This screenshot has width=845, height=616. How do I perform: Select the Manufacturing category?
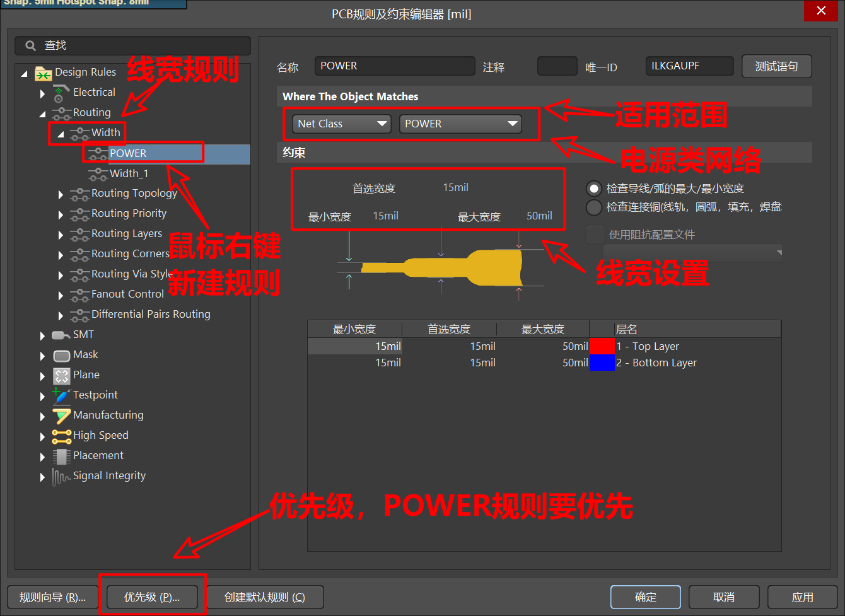coord(108,416)
